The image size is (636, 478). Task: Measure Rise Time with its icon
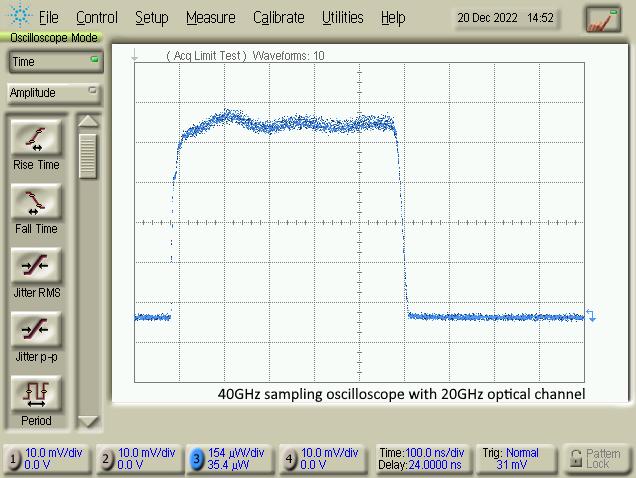[36, 138]
